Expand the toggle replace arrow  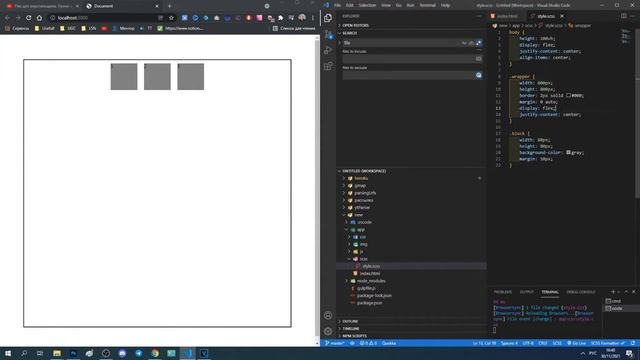pos(340,43)
